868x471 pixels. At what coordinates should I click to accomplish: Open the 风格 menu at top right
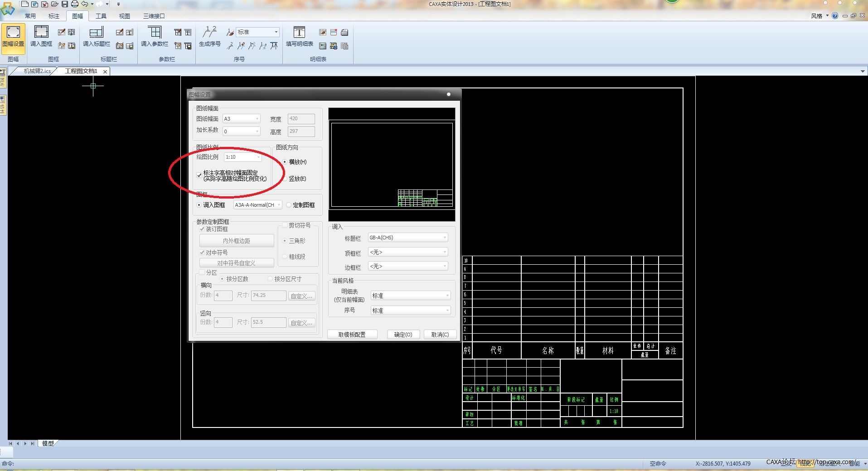(x=819, y=16)
